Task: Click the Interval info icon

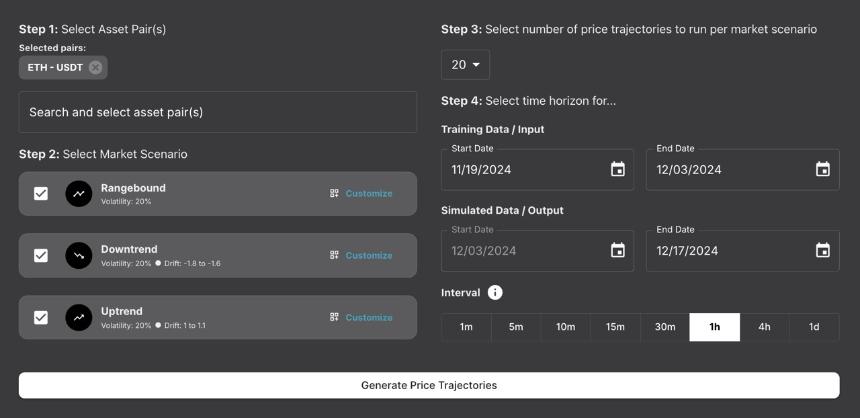Action: tap(495, 293)
